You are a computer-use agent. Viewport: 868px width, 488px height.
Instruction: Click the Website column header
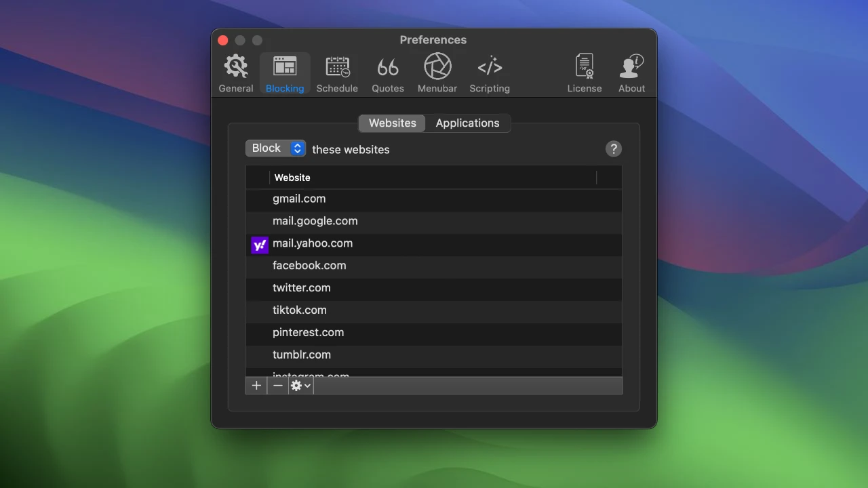pyautogui.click(x=293, y=178)
